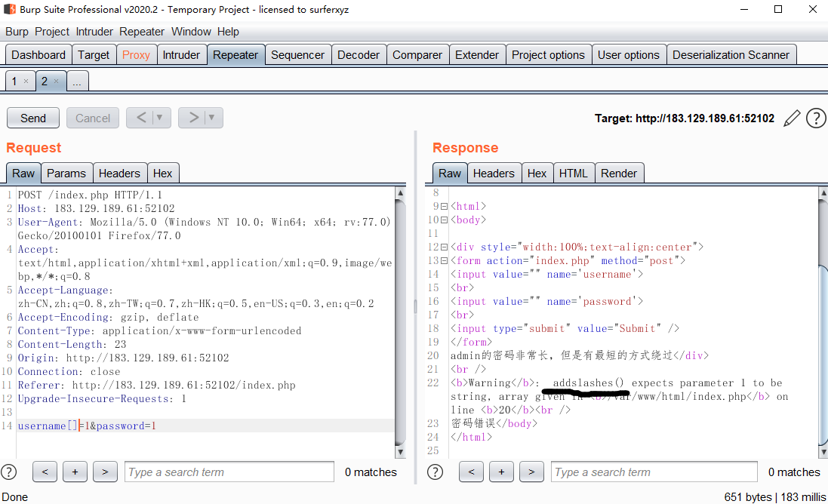Open the history back dropdown arrow
Screen dimensions: 828x504
pos(160,118)
